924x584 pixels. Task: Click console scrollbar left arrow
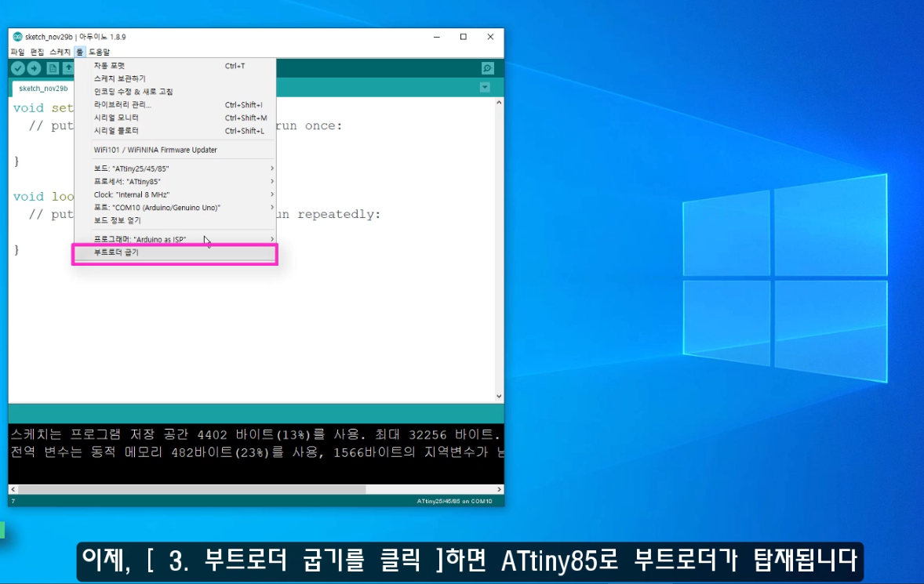(13, 489)
